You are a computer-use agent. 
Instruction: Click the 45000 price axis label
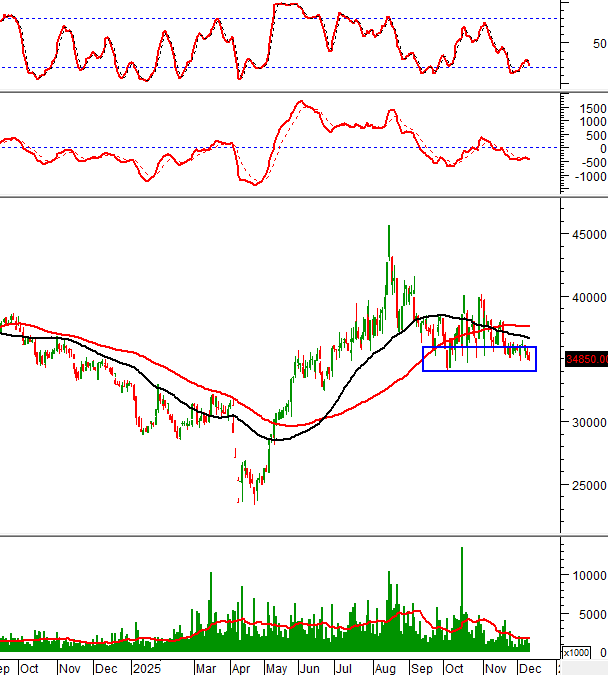[588, 235]
